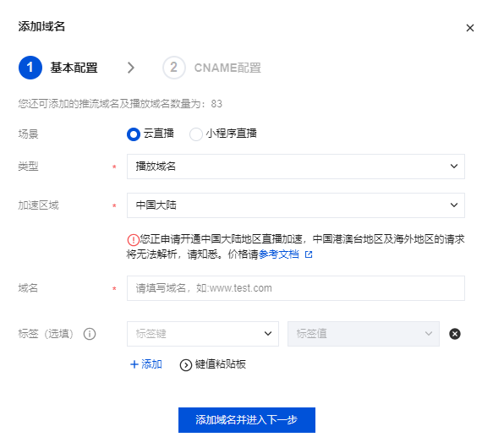493x448 pixels.
Task: Click the info icon beside 标签(选填)
Action: (x=90, y=334)
